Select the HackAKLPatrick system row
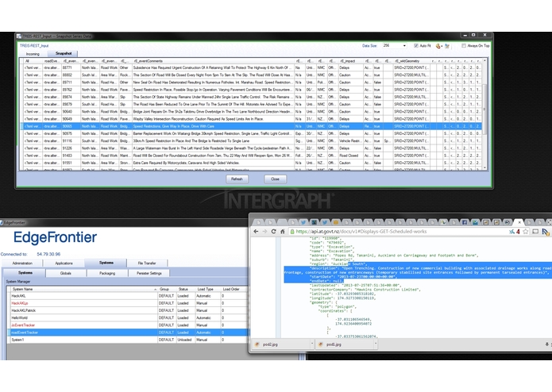 (129, 310)
